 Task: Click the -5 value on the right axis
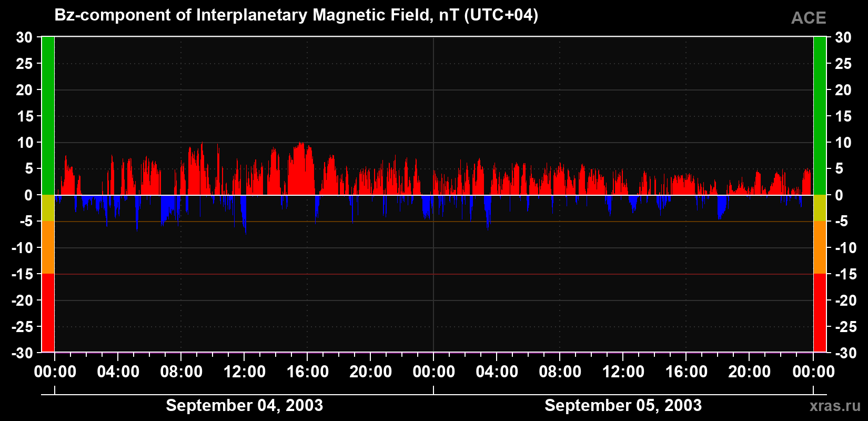click(x=842, y=222)
